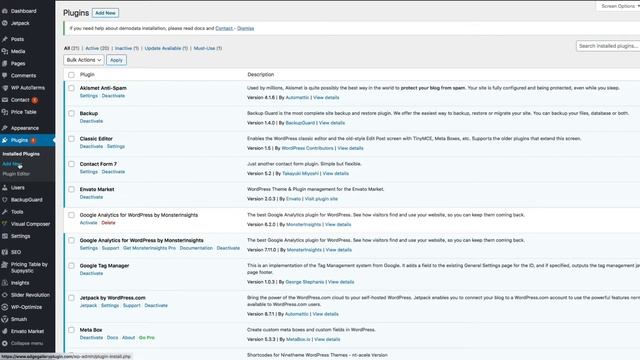640x360 pixels.
Task: Open Jetpack Support link
Action: click(131, 306)
